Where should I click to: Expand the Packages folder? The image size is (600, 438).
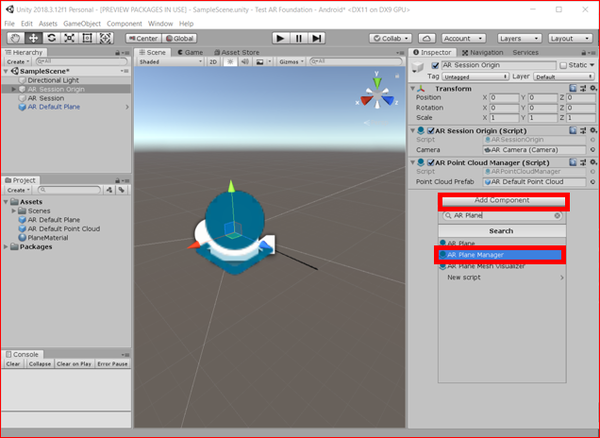[6, 247]
